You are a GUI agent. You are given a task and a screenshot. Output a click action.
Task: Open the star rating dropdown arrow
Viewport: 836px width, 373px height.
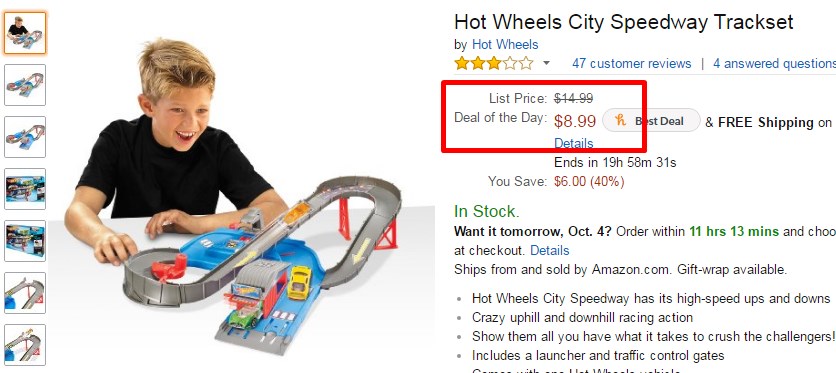[x=546, y=63]
